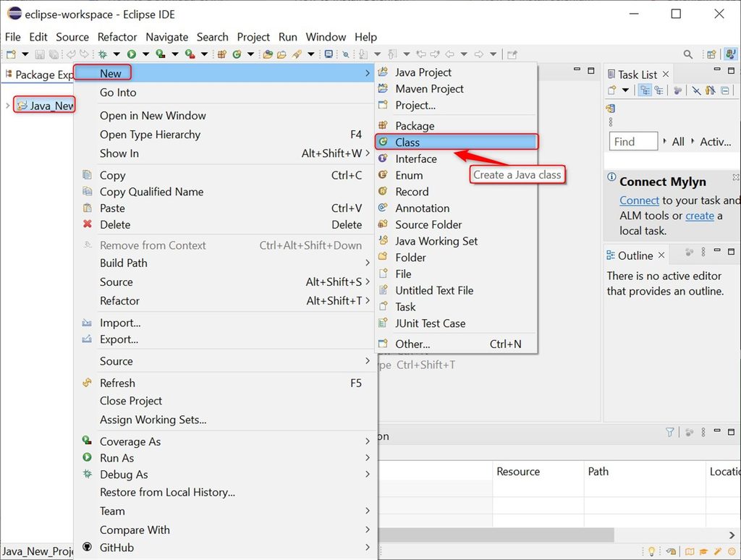
Task: Click Collapse All icon in Task List toolbar
Action: coord(725,90)
